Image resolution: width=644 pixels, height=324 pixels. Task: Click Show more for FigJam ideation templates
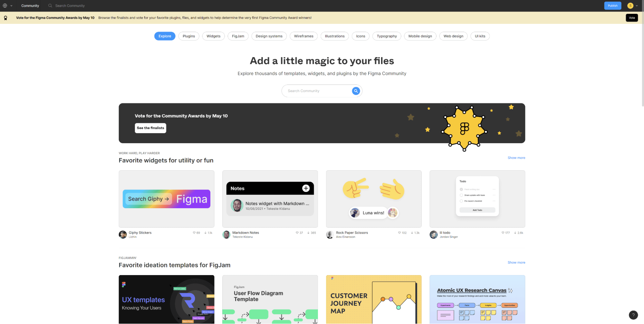point(516,263)
